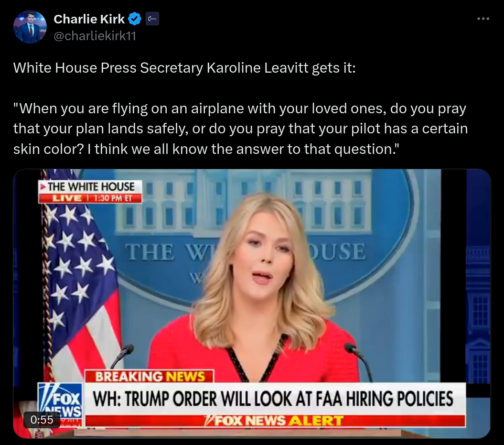Click the "Karoline Leavitt gets it" tweet line

coord(184,68)
